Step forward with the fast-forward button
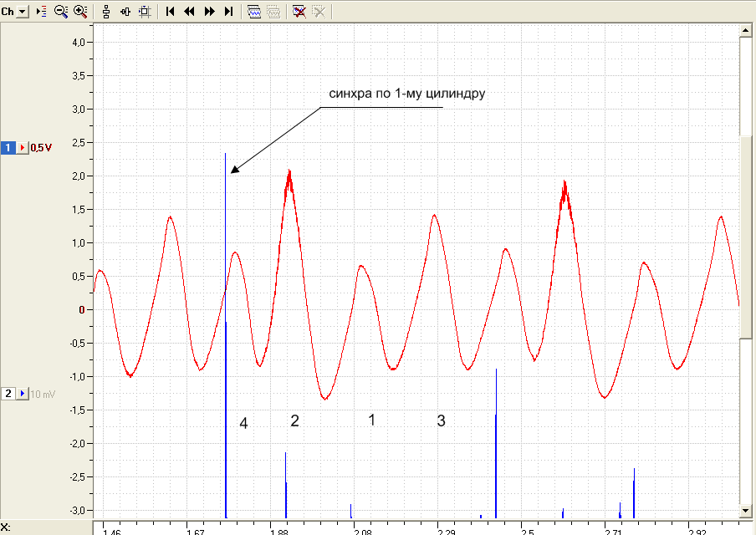756x535 pixels. coord(209,11)
